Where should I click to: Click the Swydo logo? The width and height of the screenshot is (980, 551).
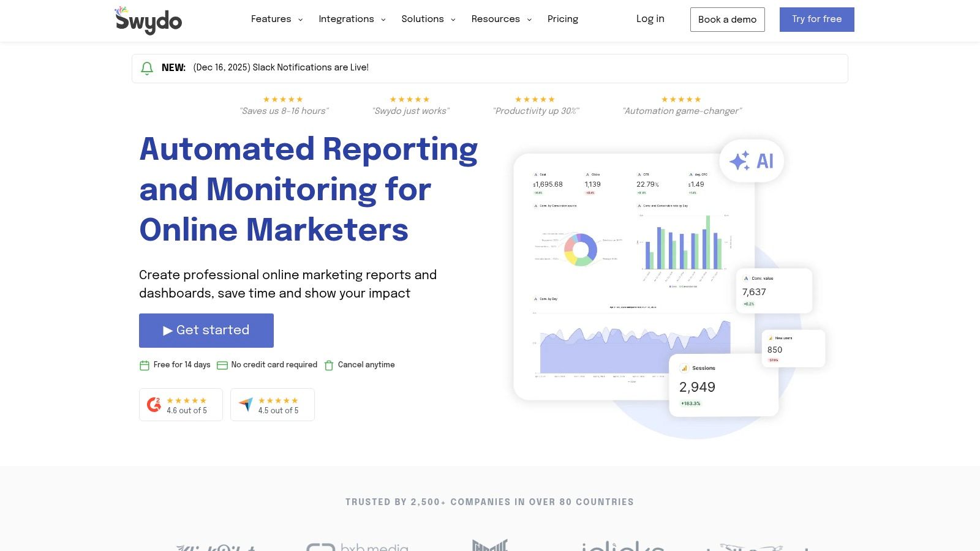[x=148, y=20]
